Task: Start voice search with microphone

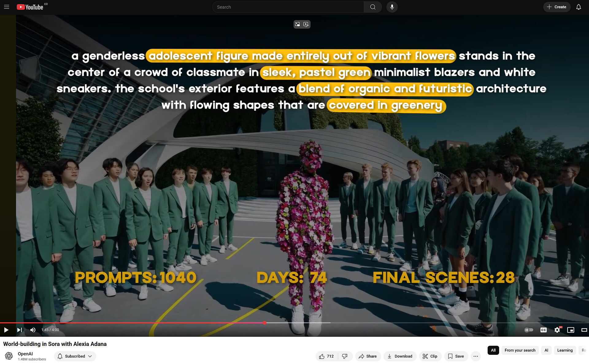Action: (x=392, y=7)
